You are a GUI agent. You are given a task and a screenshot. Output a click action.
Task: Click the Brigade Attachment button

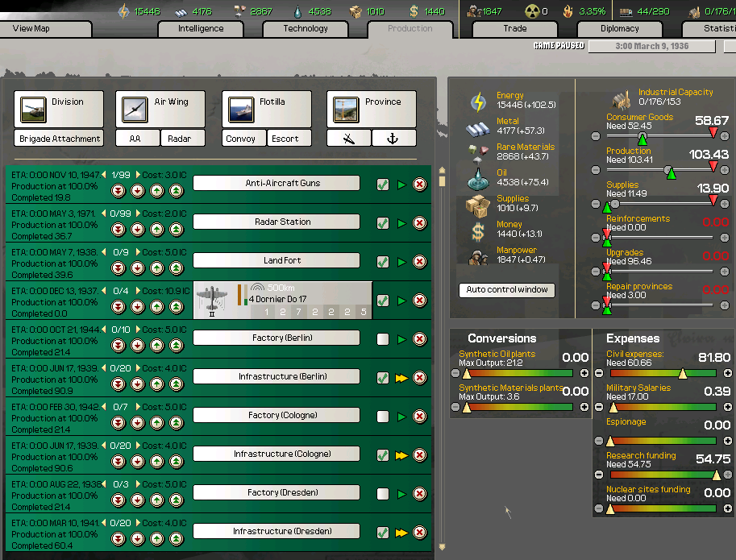[x=58, y=138]
